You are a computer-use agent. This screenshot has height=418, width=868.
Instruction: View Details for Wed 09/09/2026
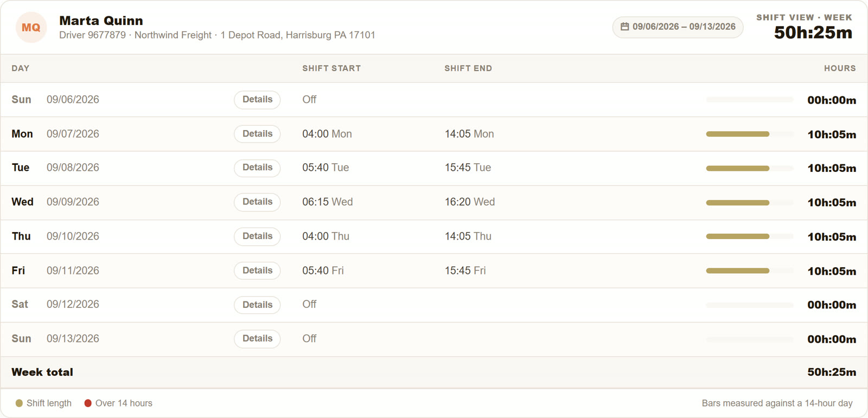[257, 202]
